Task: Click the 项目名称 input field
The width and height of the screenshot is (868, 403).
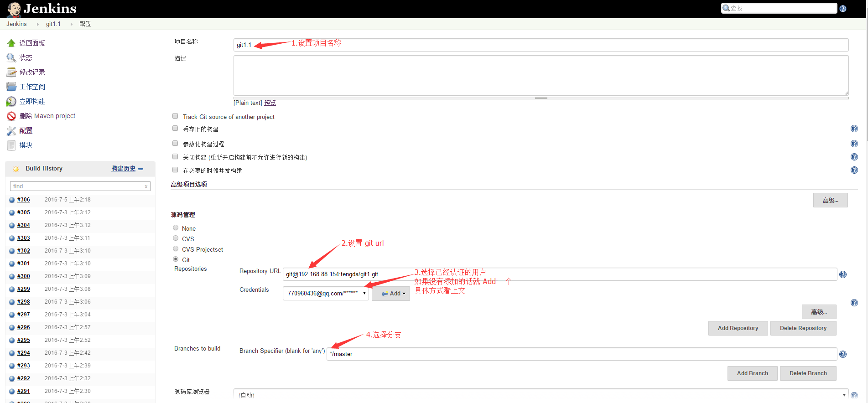Action: [541, 45]
